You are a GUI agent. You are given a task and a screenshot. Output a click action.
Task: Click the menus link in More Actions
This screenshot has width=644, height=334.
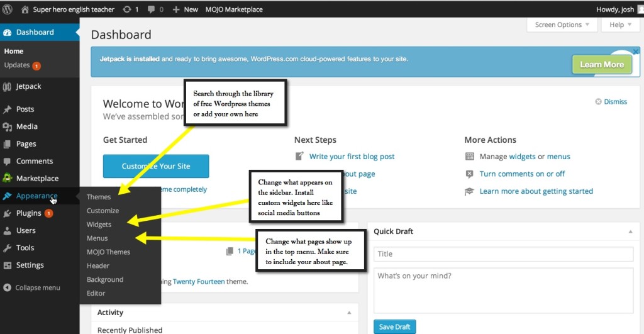point(558,157)
